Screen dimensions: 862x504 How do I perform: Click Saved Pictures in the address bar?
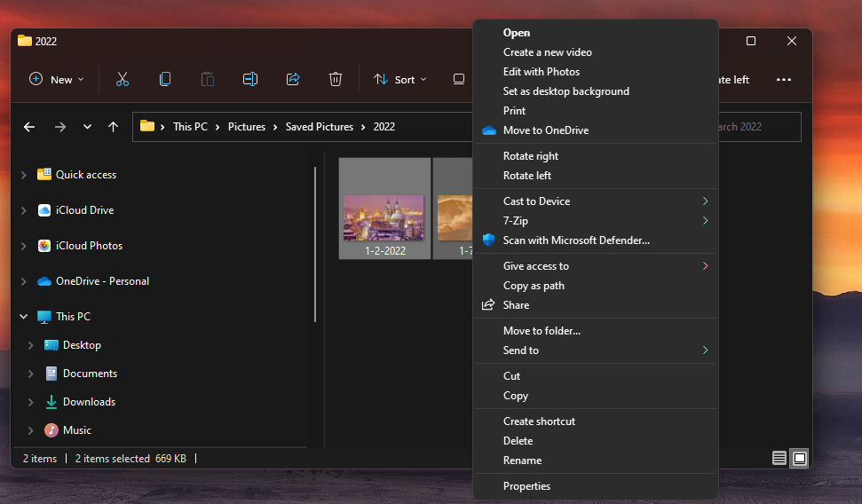[x=320, y=127]
